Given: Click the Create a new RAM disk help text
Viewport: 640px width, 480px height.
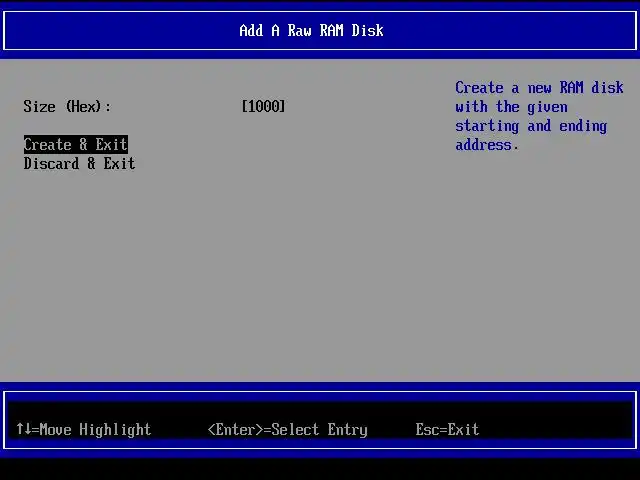Looking at the screenshot, I should coord(539,116).
